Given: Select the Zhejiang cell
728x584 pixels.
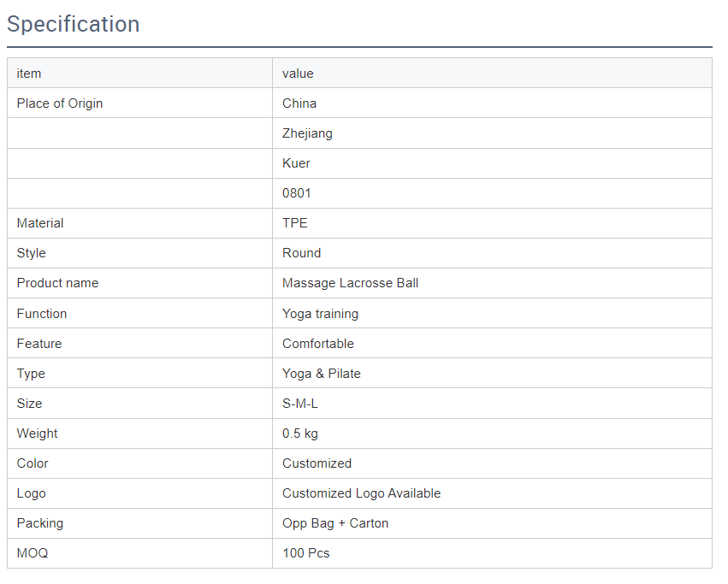Looking at the screenshot, I should pos(307,133).
